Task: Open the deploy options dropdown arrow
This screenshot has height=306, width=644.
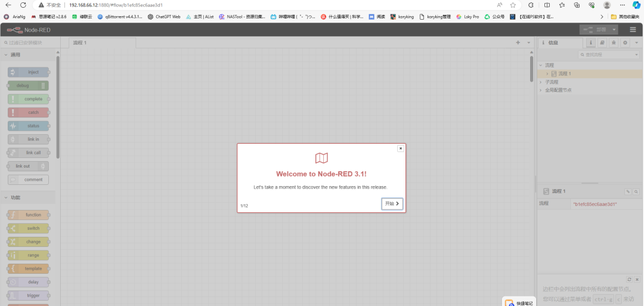Action: (614, 30)
